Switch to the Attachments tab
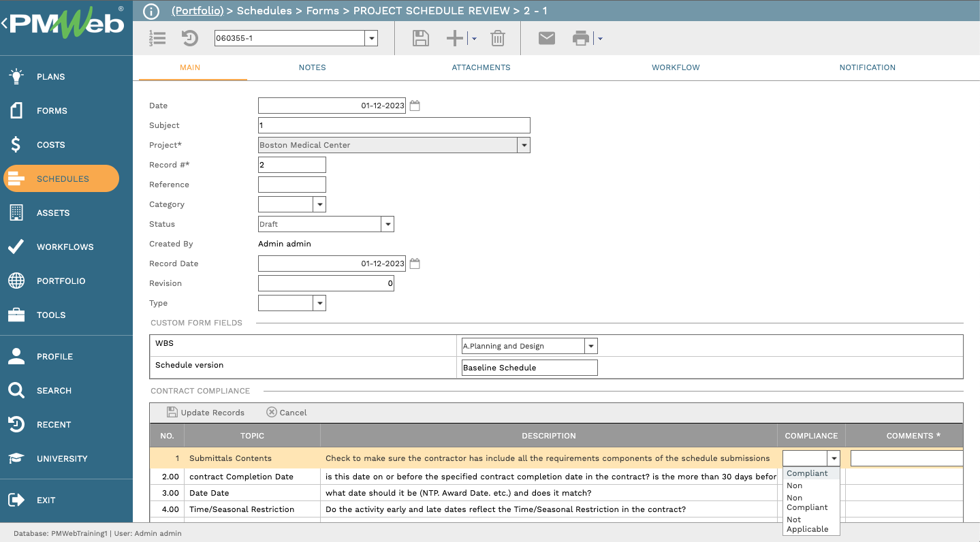 (481, 67)
